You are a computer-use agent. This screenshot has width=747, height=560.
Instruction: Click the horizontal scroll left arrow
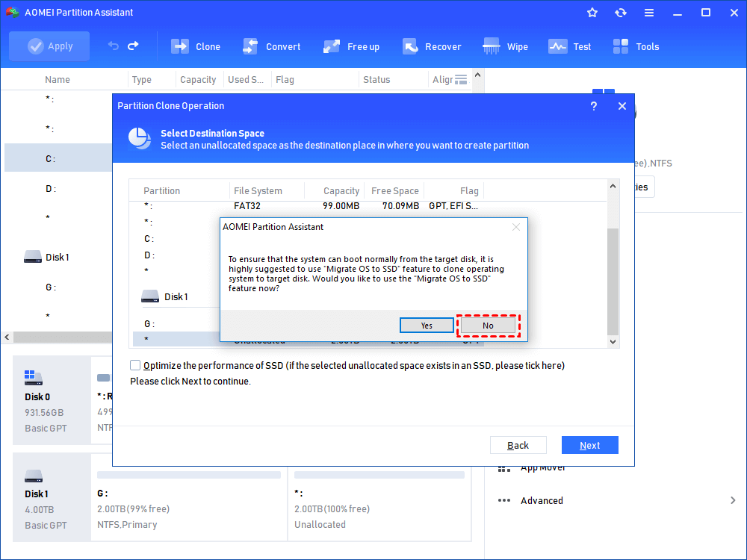click(7, 337)
